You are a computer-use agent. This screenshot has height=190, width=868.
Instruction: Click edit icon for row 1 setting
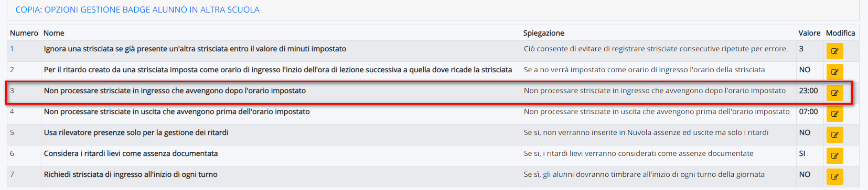click(834, 51)
